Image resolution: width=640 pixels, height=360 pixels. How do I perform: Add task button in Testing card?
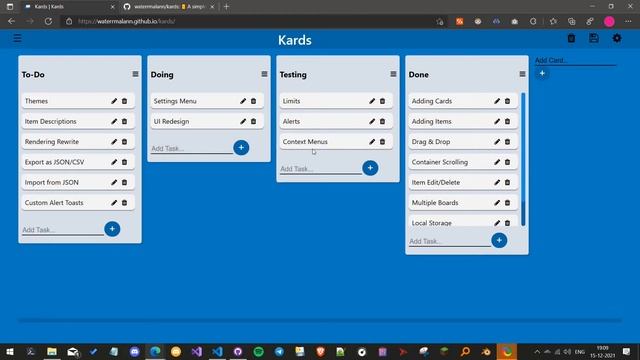click(370, 168)
